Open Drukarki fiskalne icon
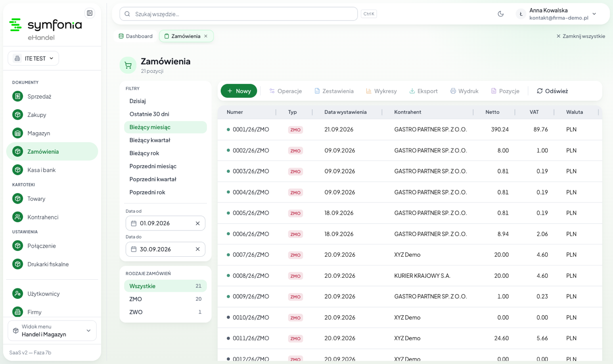Image resolution: width=613 pixels, height=364 pixels. click(18, 264)
